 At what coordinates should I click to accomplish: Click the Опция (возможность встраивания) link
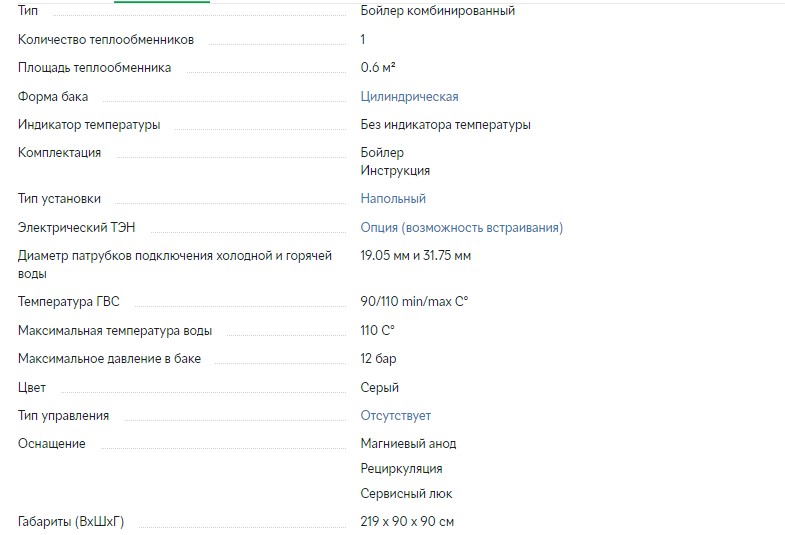tap(461, 228)
